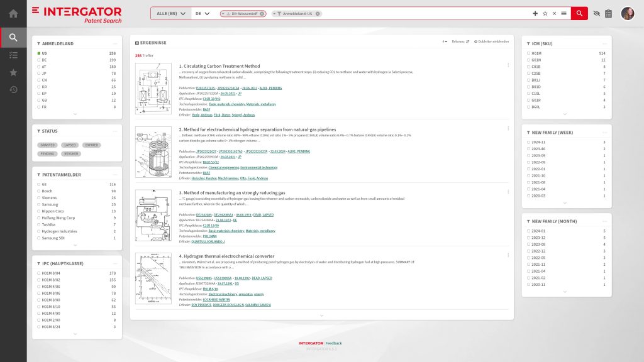Screen dimensions: 644x362
Task: Open the clipboard icon in the top bar
Action: (608, 13)
